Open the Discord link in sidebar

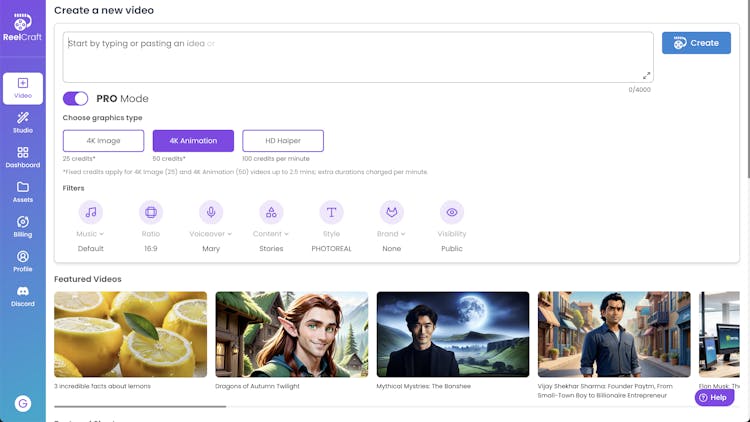(22, 297)
